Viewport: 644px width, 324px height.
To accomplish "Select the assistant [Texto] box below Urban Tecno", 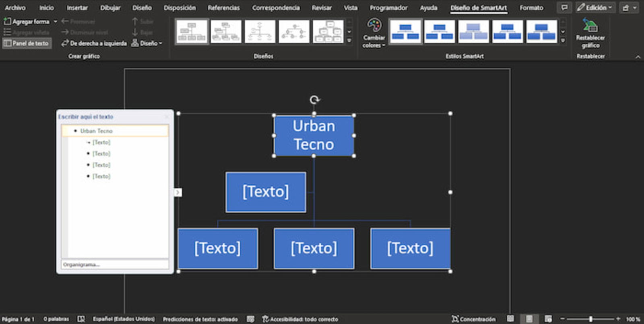I will (x=266, y=192).
